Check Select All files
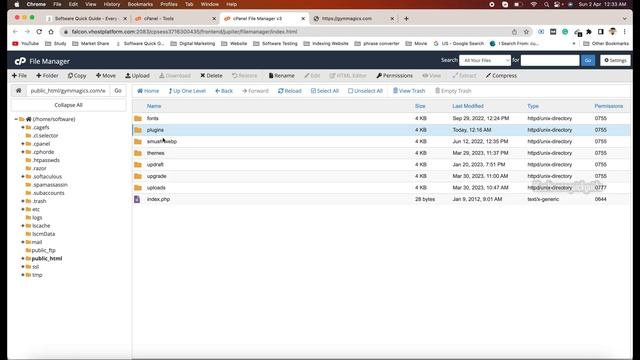 click(x=325, y=91)
